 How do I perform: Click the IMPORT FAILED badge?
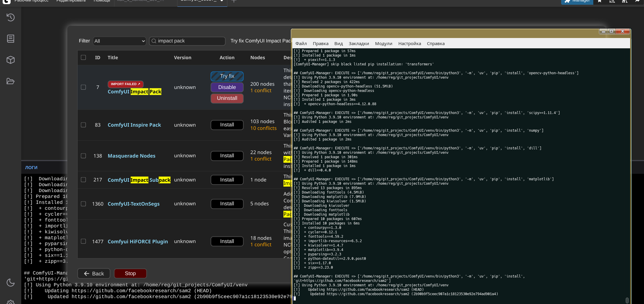click(x=125, y=84)
